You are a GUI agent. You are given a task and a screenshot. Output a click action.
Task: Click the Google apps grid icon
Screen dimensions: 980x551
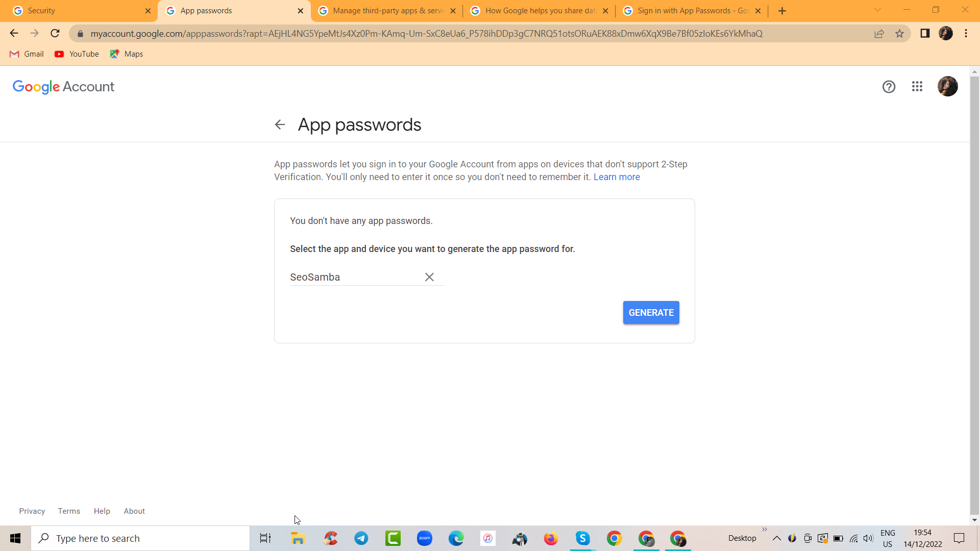point(917,86)
